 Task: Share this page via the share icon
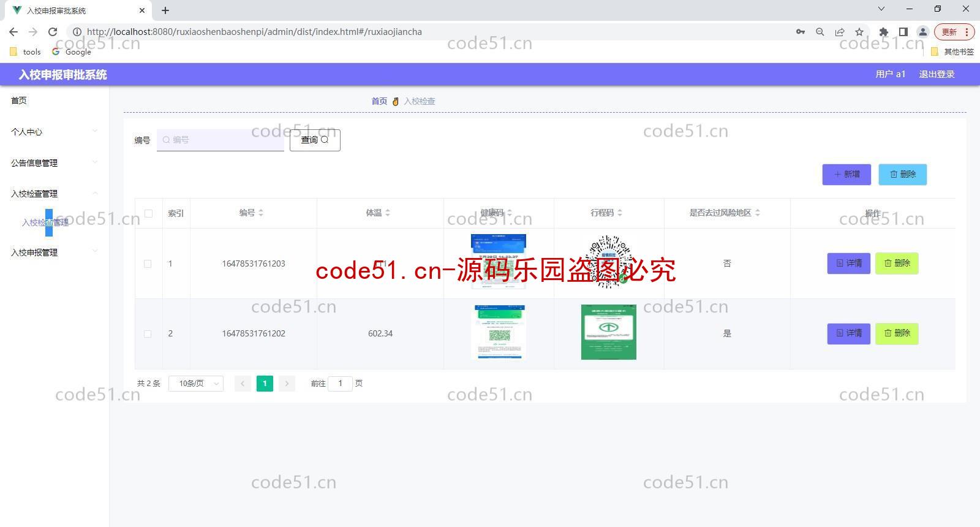[840, 32]
